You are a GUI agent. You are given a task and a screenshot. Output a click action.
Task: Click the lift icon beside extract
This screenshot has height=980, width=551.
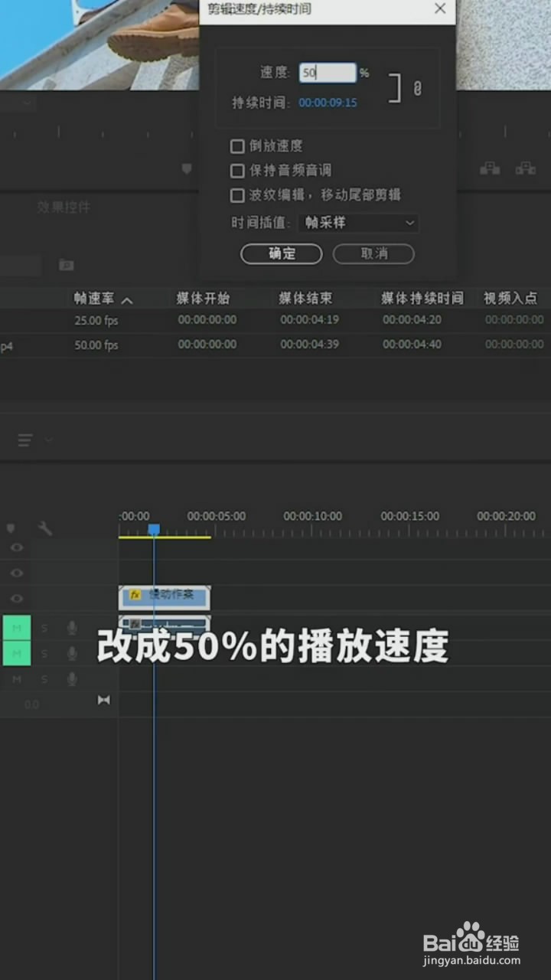(x=490, y=168)
